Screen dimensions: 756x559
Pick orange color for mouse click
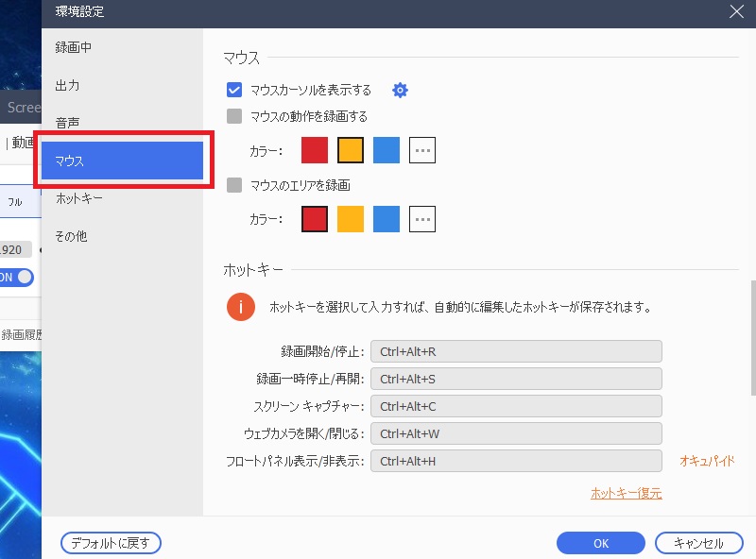[x=351, y=150]
